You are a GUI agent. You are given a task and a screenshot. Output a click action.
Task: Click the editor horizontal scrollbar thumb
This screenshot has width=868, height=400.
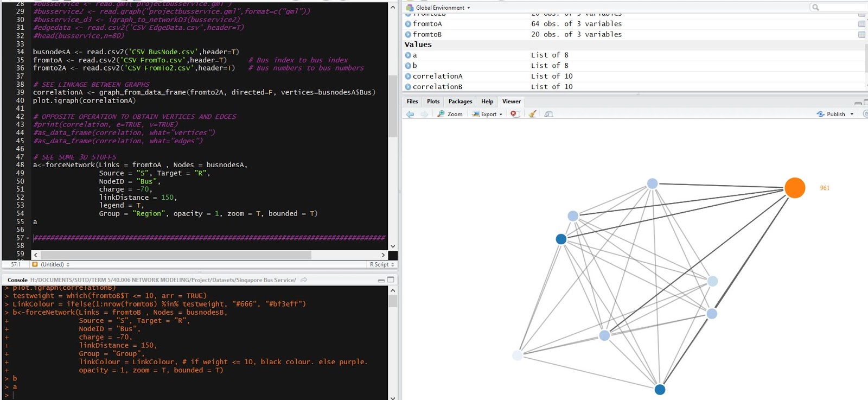tap(176, 255)
